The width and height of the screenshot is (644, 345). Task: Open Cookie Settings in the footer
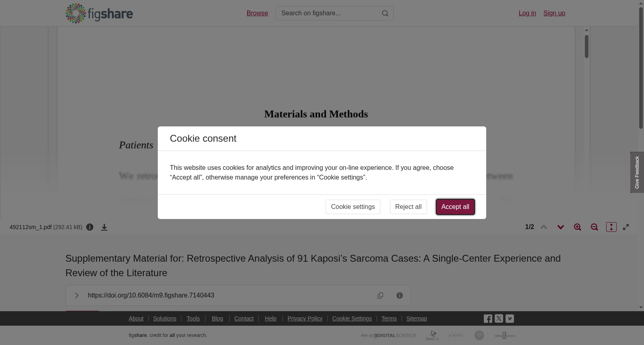point(352,318)
